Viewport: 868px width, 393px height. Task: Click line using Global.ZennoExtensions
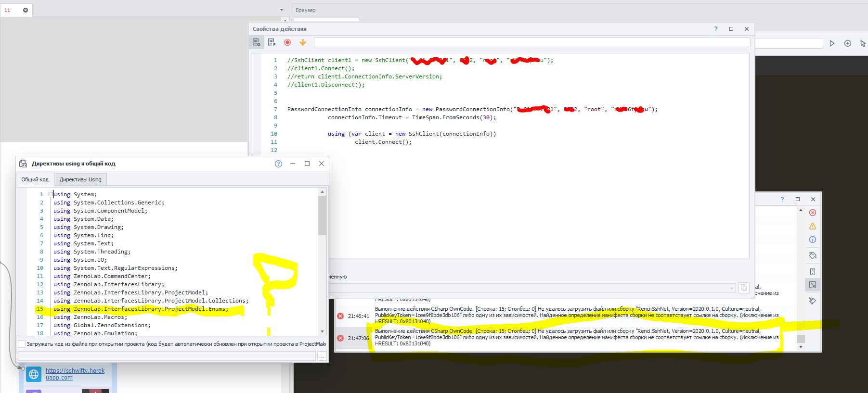tap(102, 325)
